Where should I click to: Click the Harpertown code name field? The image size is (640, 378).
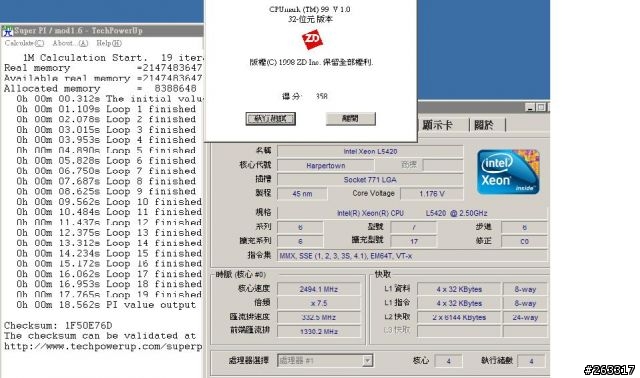tap(325, 165)
